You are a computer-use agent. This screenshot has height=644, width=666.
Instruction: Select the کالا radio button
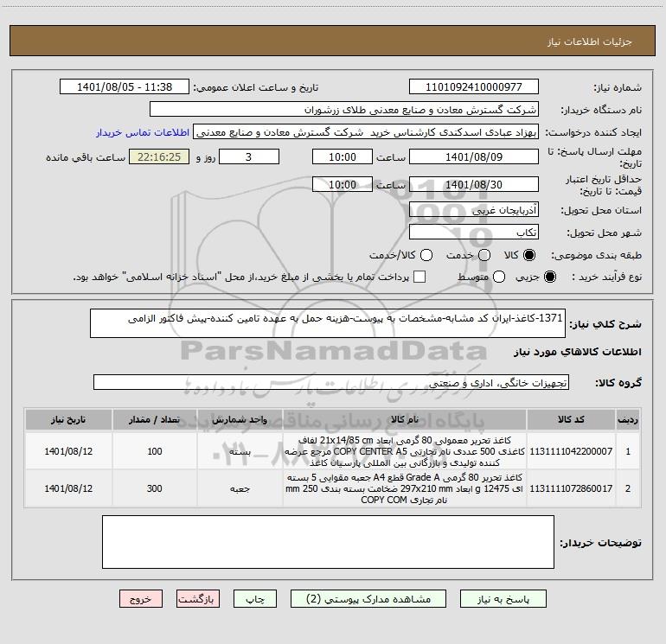(529, 255)
